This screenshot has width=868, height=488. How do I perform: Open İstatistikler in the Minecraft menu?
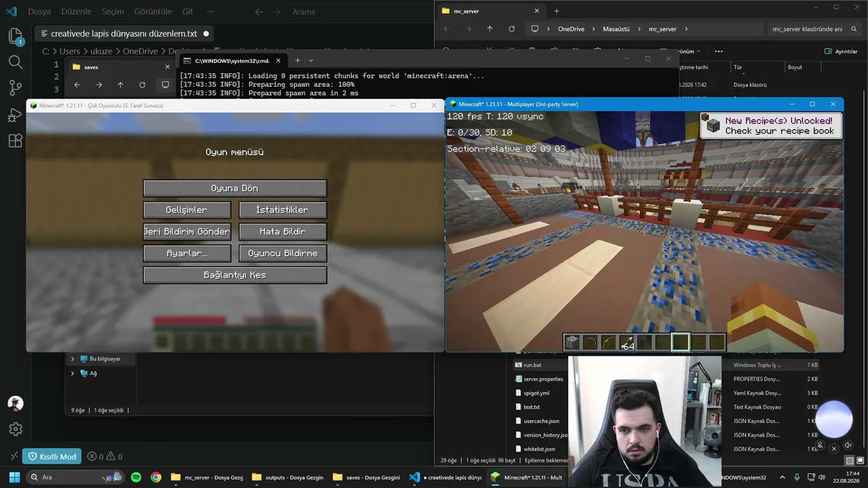coord(282,209)
